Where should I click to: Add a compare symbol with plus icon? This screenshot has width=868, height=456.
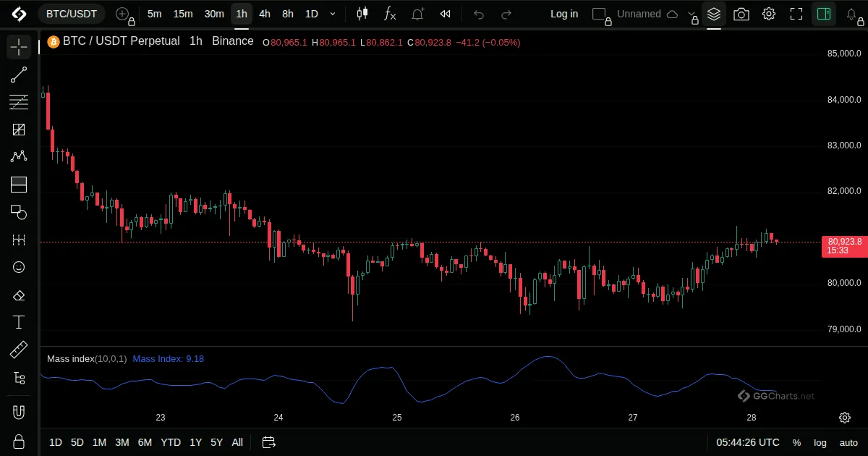click(x=123, y=14)
